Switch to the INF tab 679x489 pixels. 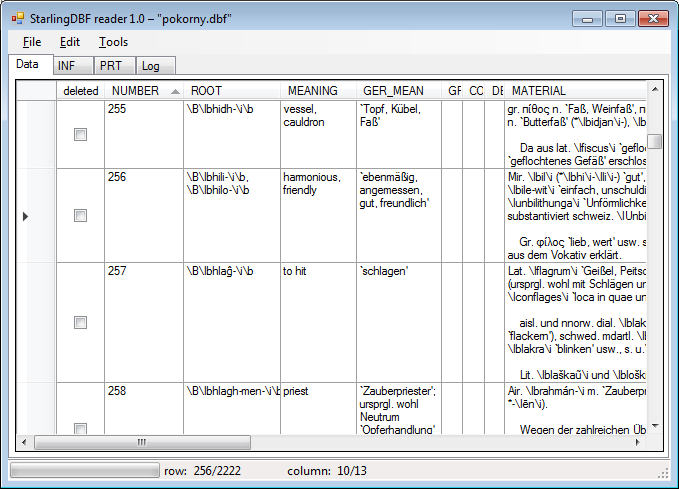click(x=73, y=66)
